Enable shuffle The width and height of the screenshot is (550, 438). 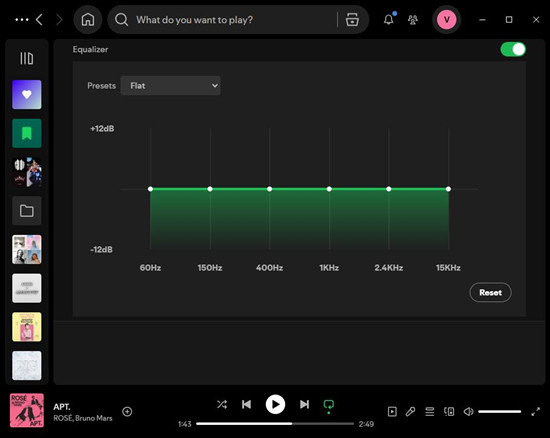[x=222, y=404]
